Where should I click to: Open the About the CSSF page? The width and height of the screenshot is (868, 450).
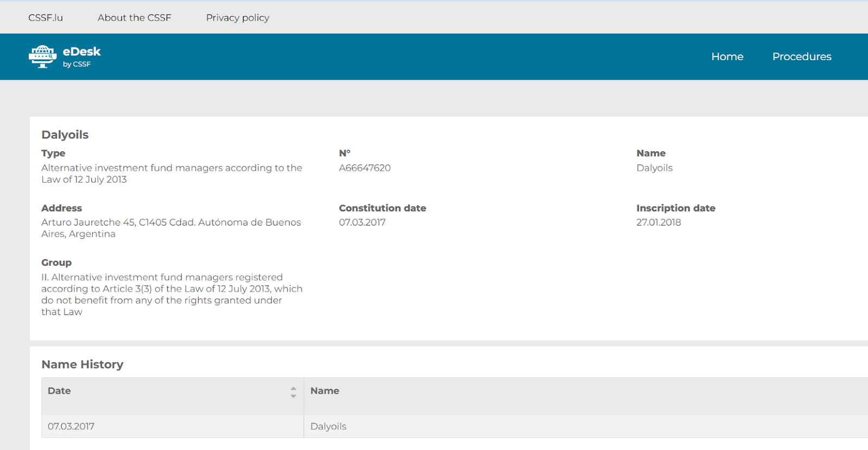click(134, 18)
